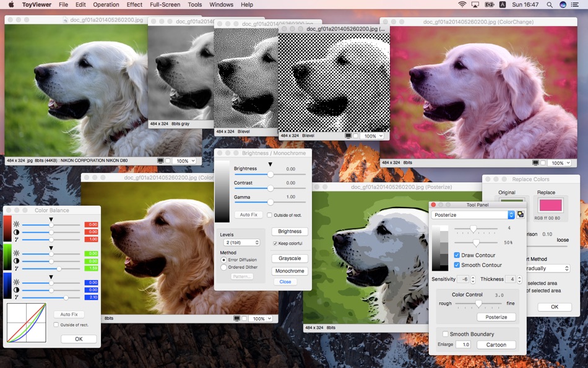Click the red channel brightness sun icon

16,224
